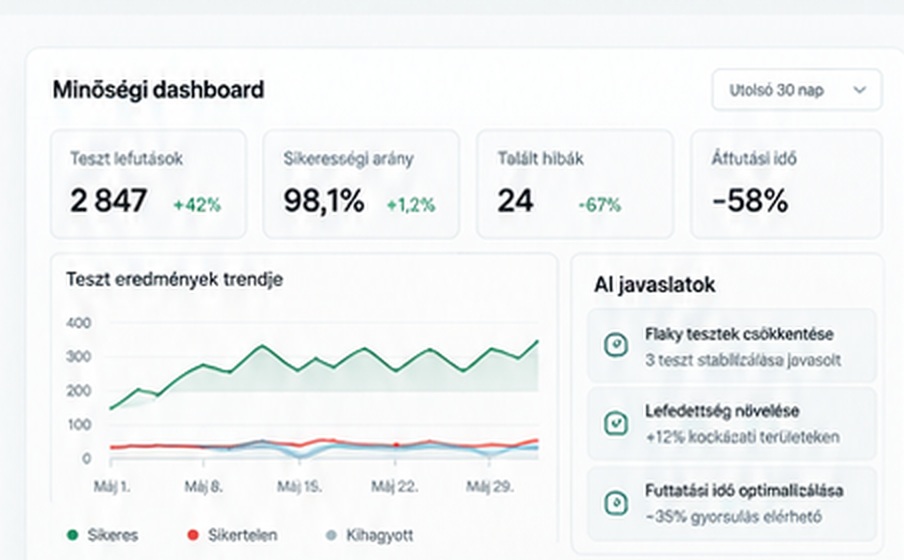
Task: Click the 3 teszt stabilizálása javasolt text
Action: tap(743, 360)
